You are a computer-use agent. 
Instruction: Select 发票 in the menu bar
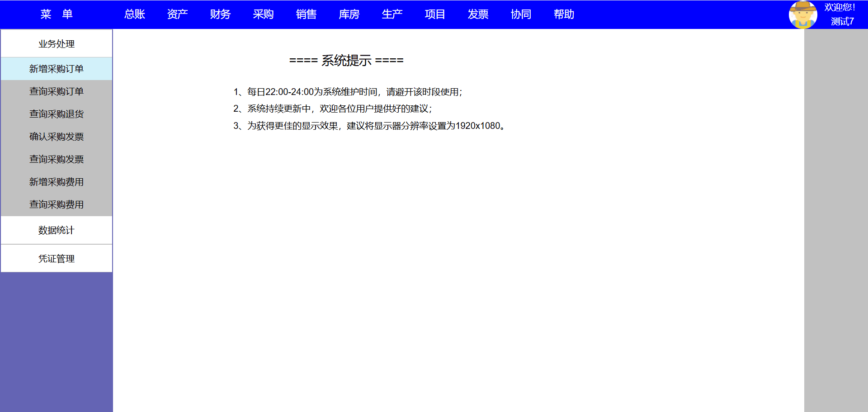(x=478, y=14)
